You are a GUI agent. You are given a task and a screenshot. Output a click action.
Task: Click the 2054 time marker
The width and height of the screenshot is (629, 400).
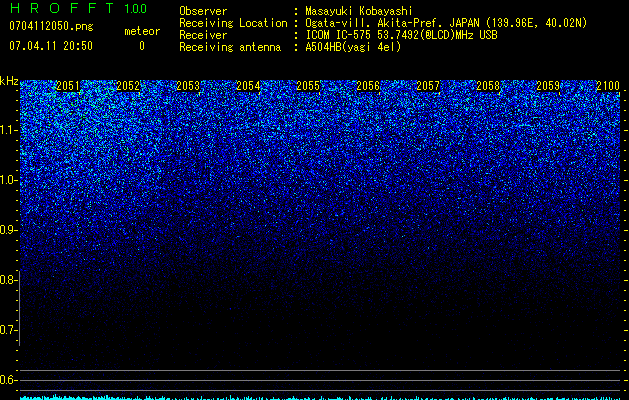(x=248, y=86)
